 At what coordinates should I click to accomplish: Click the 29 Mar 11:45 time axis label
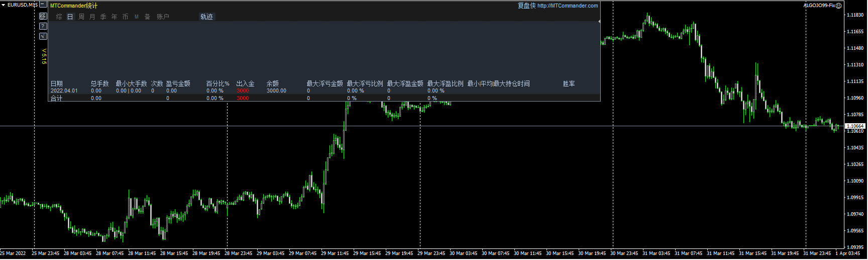335,253
